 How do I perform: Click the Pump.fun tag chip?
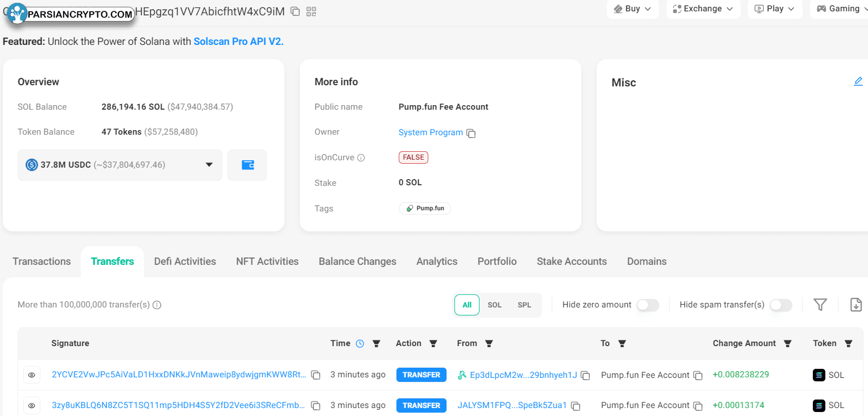pos(425,209)
